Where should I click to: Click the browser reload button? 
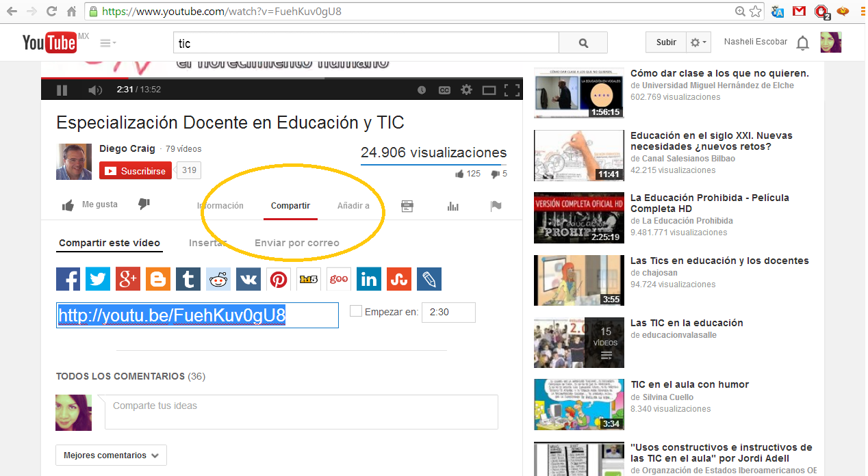click(52, 12)
